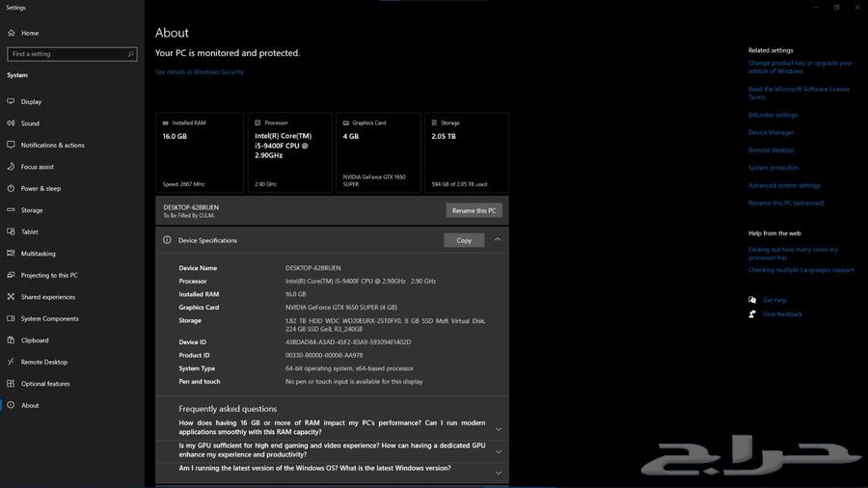Open Get help icon link
The height and width of the screenshot is (488, 868).
(752, 300)
